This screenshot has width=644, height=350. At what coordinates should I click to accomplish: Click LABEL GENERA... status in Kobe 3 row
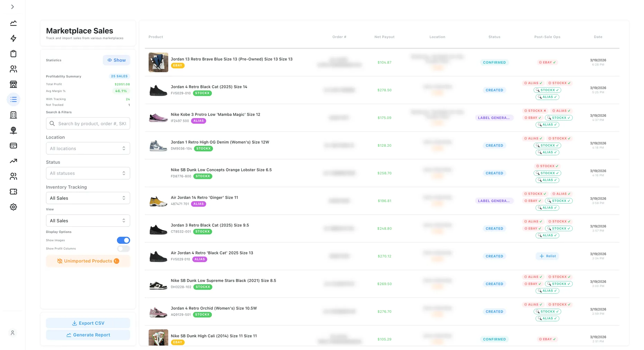pos(494,118)
